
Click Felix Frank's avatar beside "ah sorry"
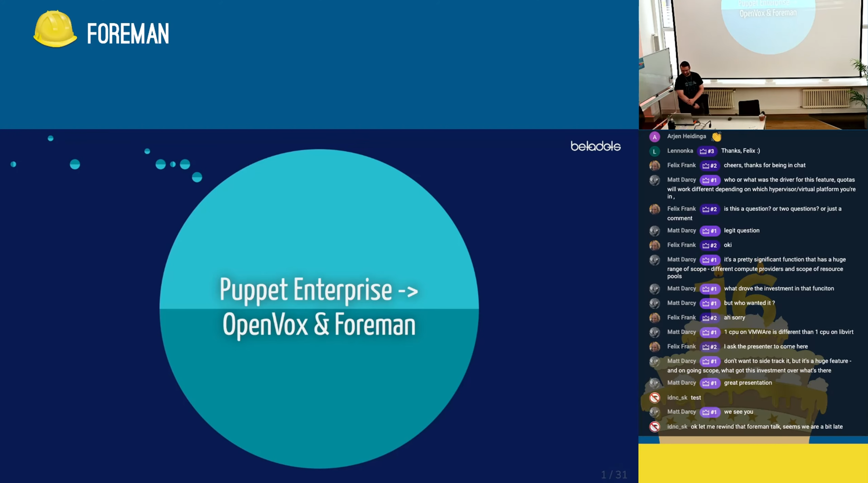click(x=654, y=318)
